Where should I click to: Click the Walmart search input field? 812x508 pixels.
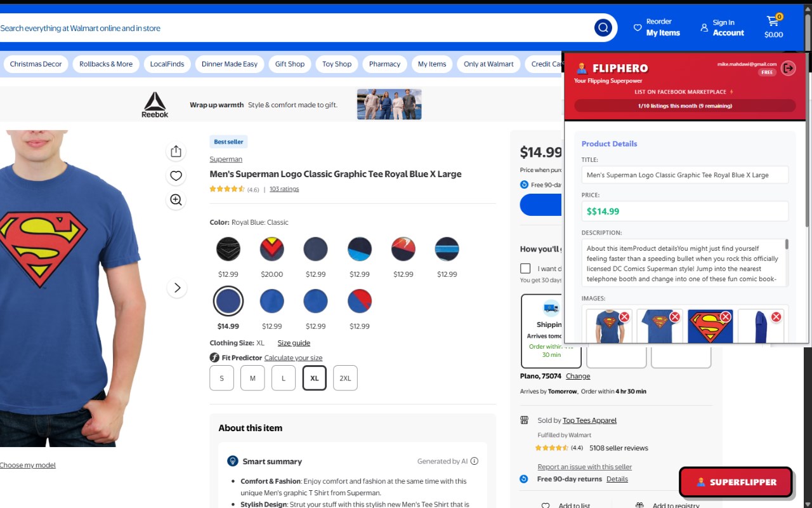pos(295,28)
